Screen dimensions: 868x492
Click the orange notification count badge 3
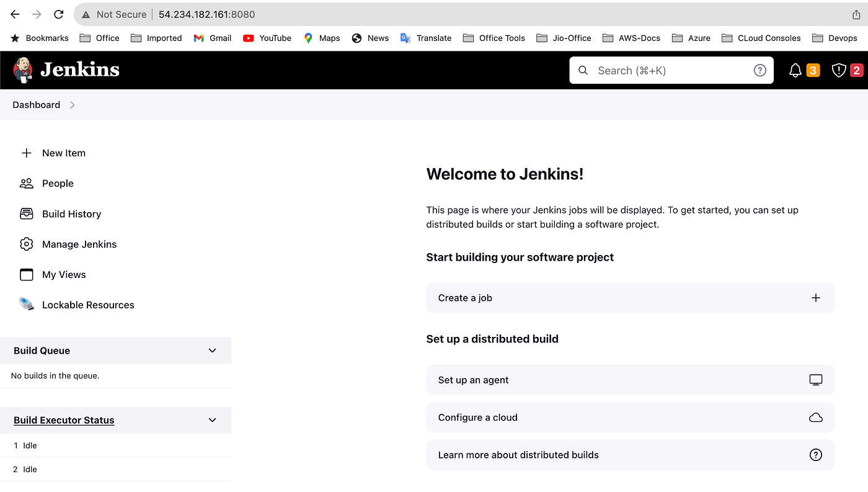click(813, 70)
